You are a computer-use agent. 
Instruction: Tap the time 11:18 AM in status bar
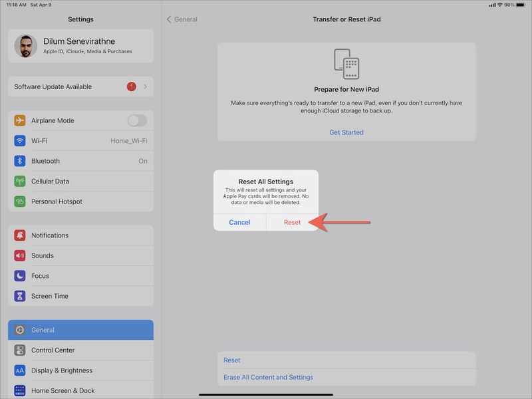(16, 5)
